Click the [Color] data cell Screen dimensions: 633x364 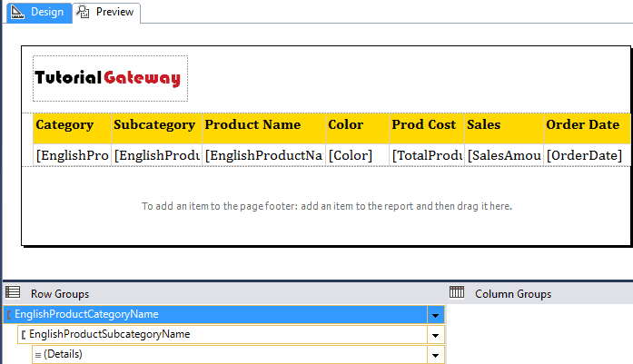pos(357,155)
